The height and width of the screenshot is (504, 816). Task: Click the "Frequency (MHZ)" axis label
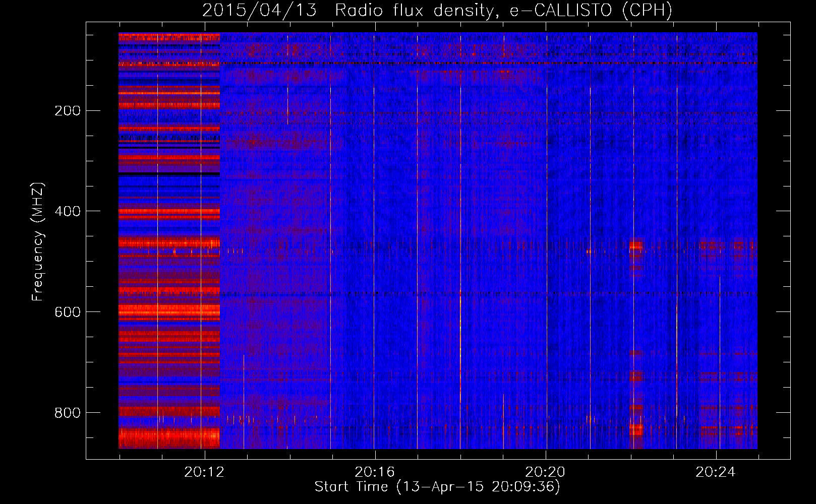pos(38,242)
